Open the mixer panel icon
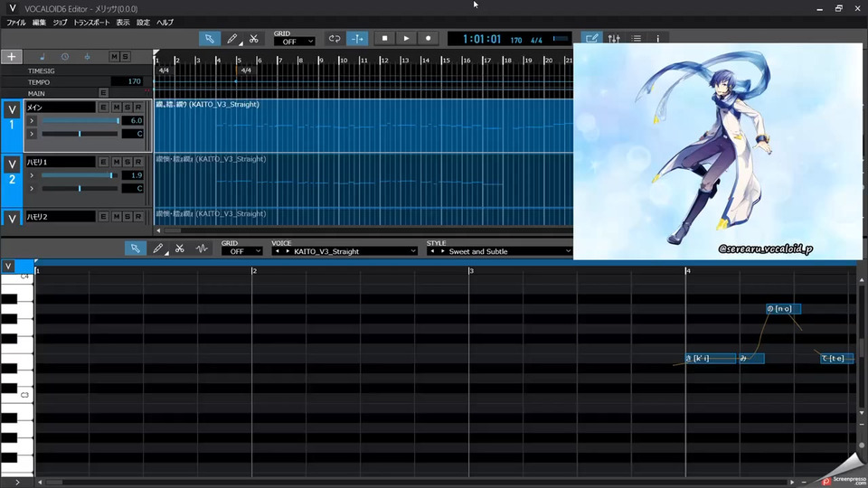Screen dimensions: 868x488 pyautogui.click(x=614, y=38)
